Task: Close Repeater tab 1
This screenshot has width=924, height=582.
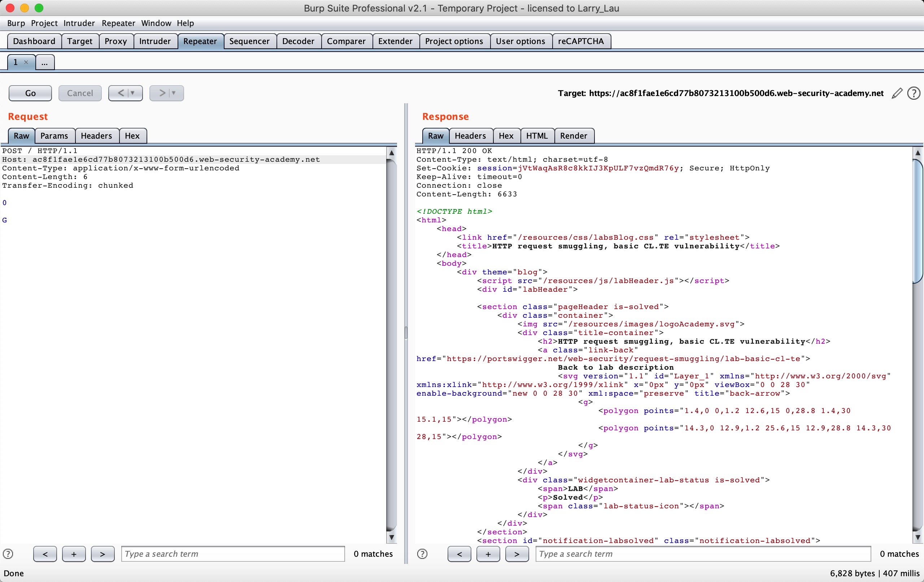Action: (26, 62)
